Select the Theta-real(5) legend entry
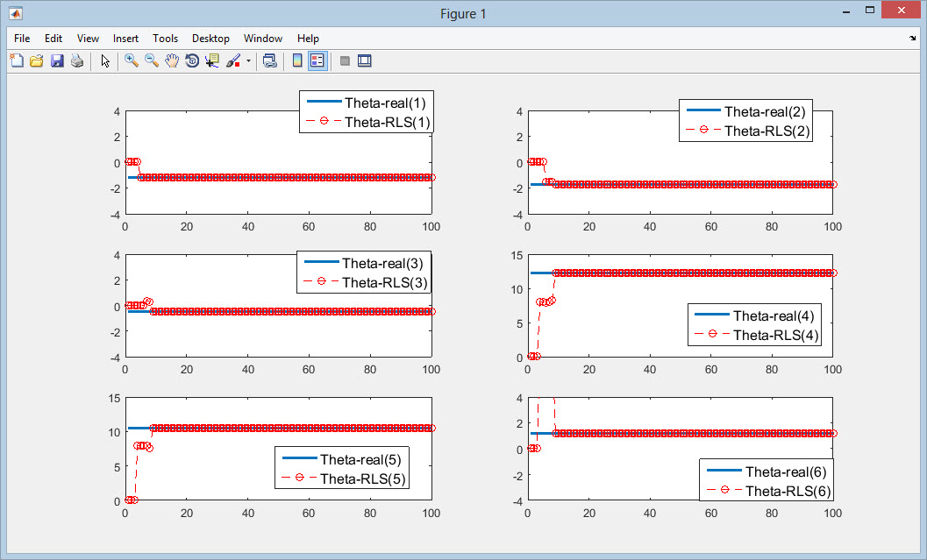 342,459
